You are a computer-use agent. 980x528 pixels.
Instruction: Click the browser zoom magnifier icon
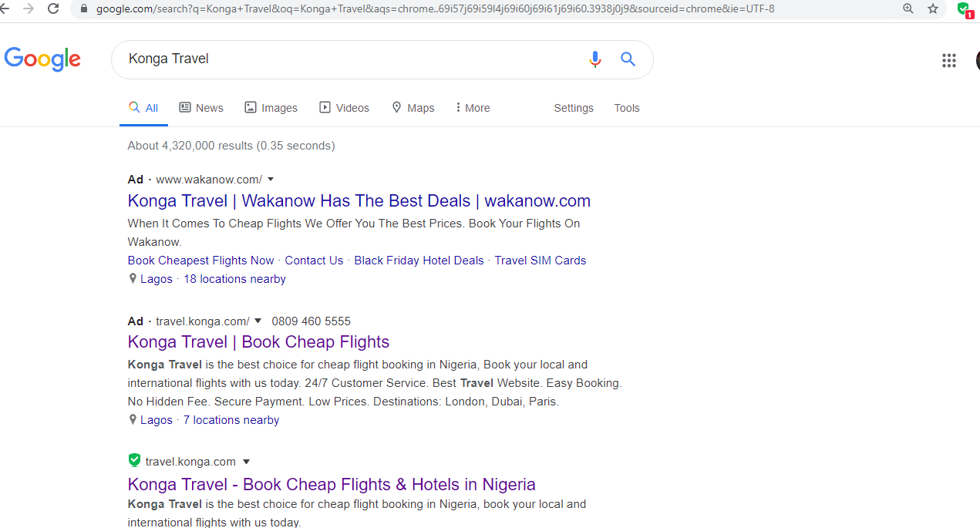click(908, 8)
